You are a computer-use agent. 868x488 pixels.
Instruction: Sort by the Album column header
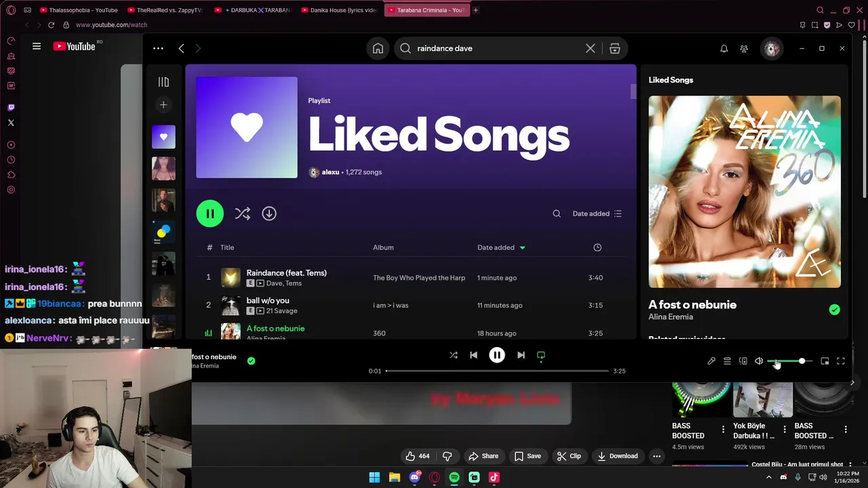(383, 247)
